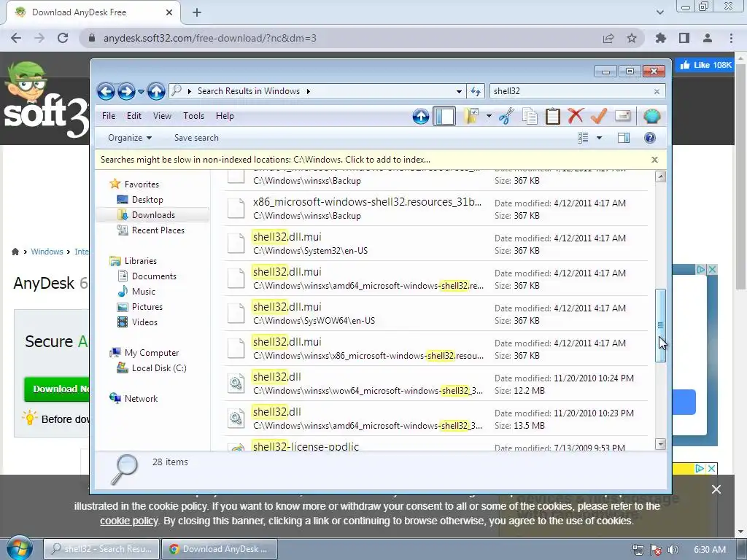The height and width of the screenshot is (560, 747).
Task: Click the toolbar blue Up arrow icon
Action: tap(421, 116)
